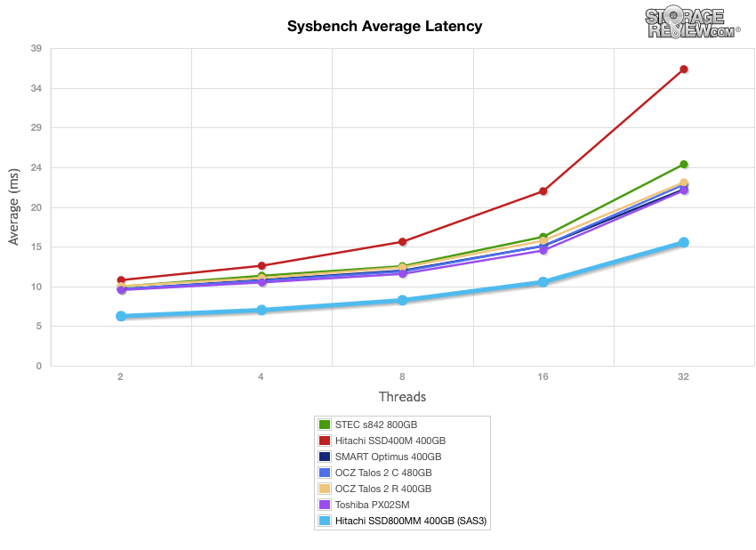The image size is (756, 550).
Task: Select the "Average (ms)" y-axis title
Action: 13,206
